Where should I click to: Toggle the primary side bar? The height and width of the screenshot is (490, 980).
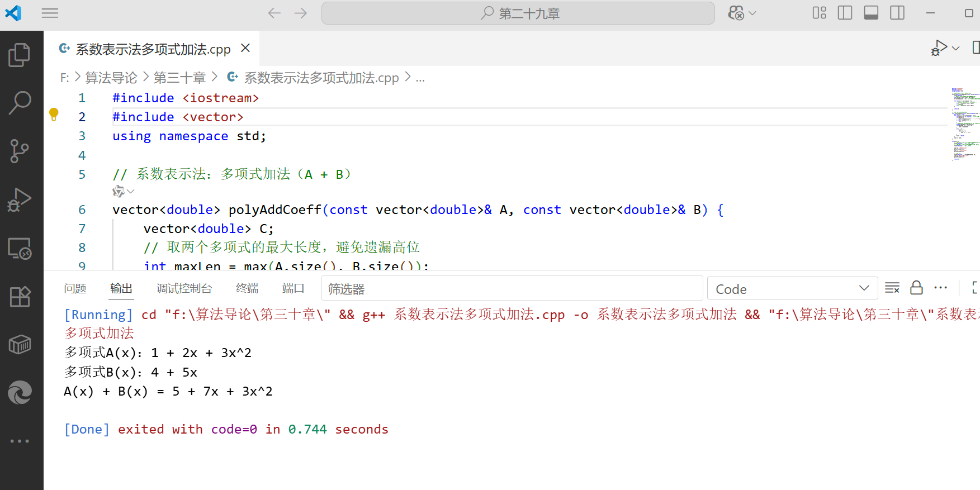[x=845, y=13]
